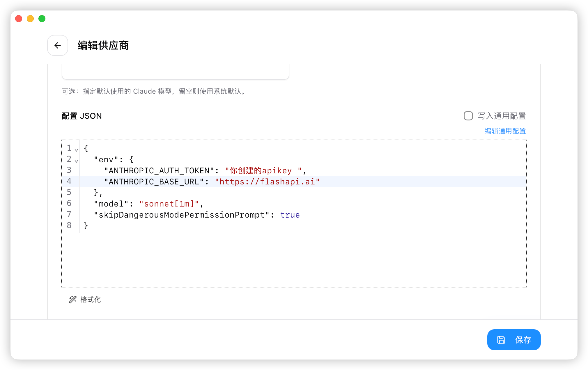The width and height of the screenshot is (588, 370).
Task: Click the Claude model input field
Action: 175,71
